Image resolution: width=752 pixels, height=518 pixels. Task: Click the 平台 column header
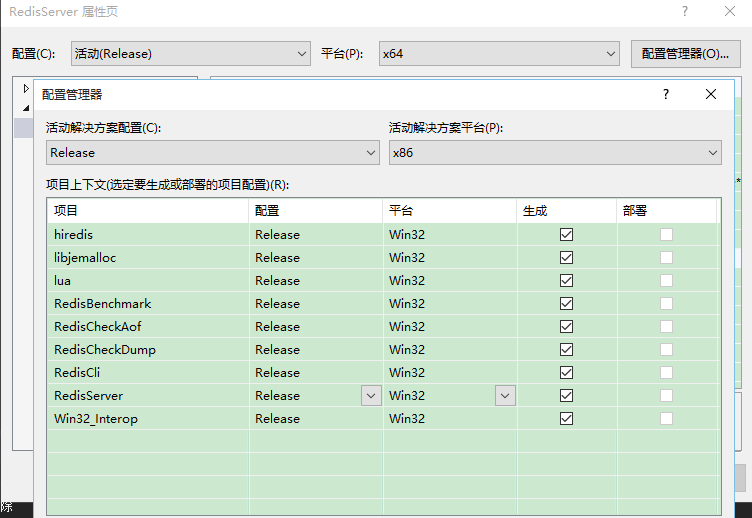(450, 211)
